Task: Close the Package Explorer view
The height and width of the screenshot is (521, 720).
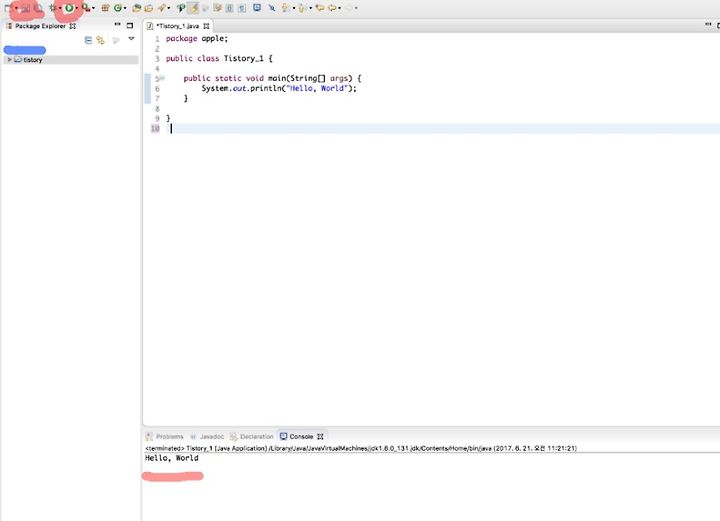Action: (x=73, y=26)
